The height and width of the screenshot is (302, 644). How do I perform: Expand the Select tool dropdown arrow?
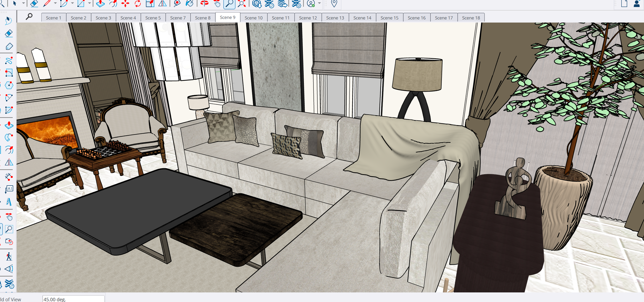coord(23,3)
